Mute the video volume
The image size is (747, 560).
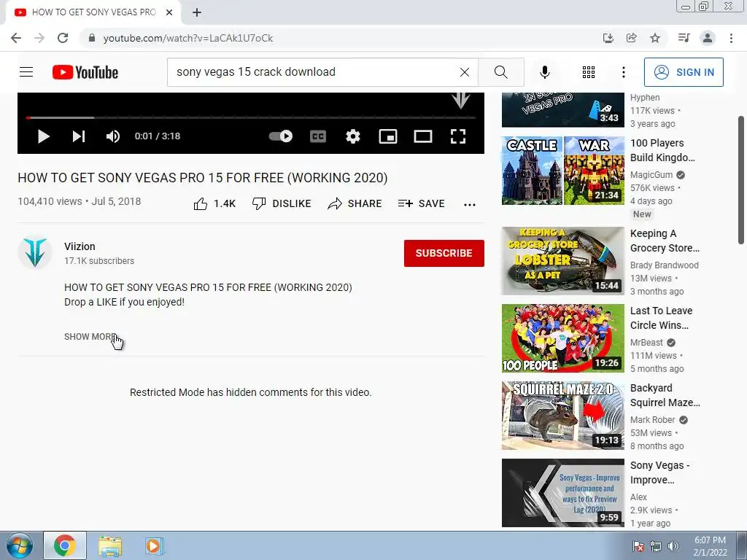click(113, 136)
